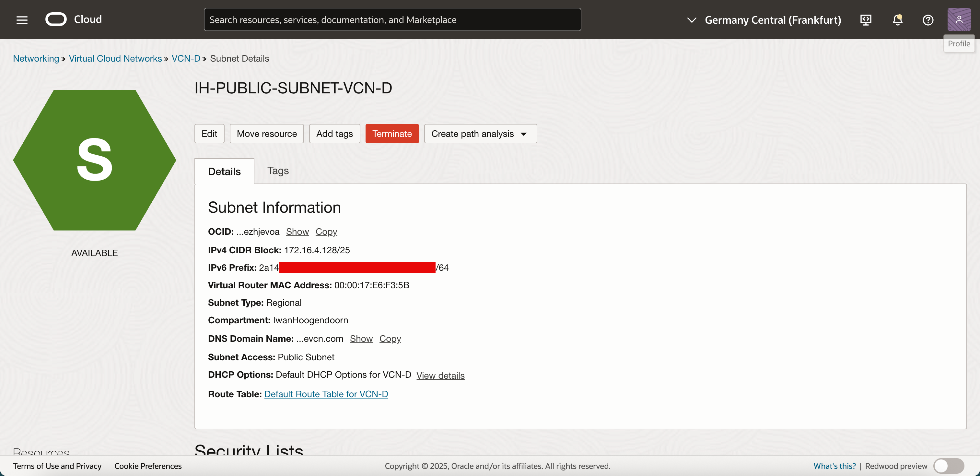The height and width of the screenshot is (476, 980).
Task: Show the full OCID value
Action: coord(297,231)
